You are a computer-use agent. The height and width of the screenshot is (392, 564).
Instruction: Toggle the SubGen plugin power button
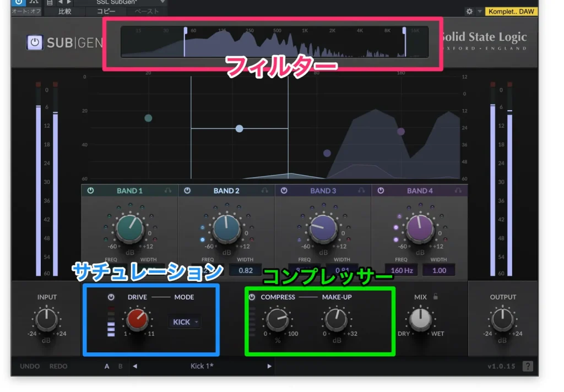click(x=35, y=42)
